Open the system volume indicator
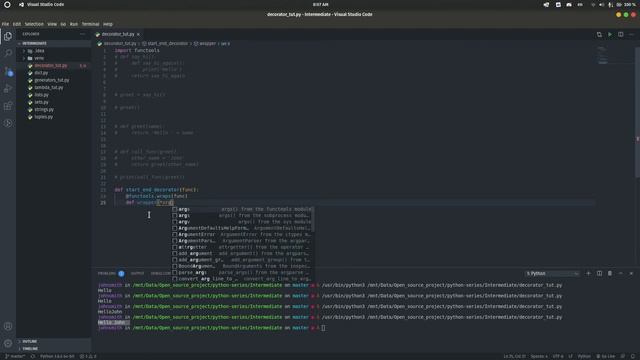 click(x=602, y=4)
